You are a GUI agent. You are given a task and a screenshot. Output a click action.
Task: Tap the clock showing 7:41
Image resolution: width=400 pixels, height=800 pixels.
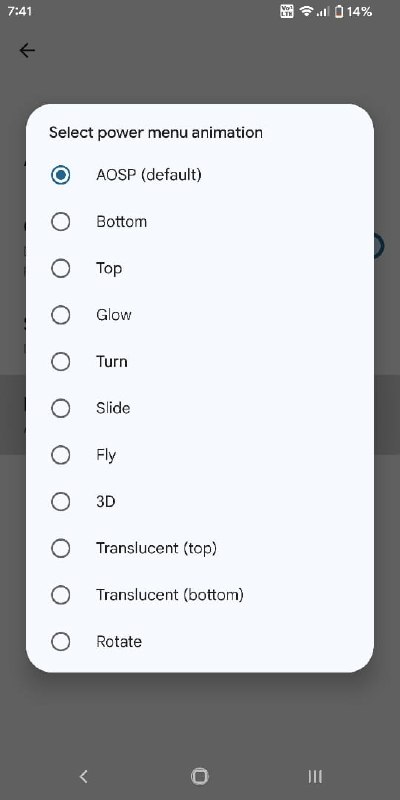(20, 11)
